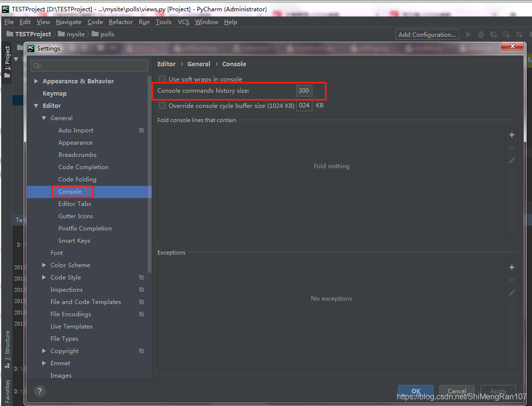Screen dimensions: 532x406
Task: Select Live Templates settings page
Action: pos(71,326)
